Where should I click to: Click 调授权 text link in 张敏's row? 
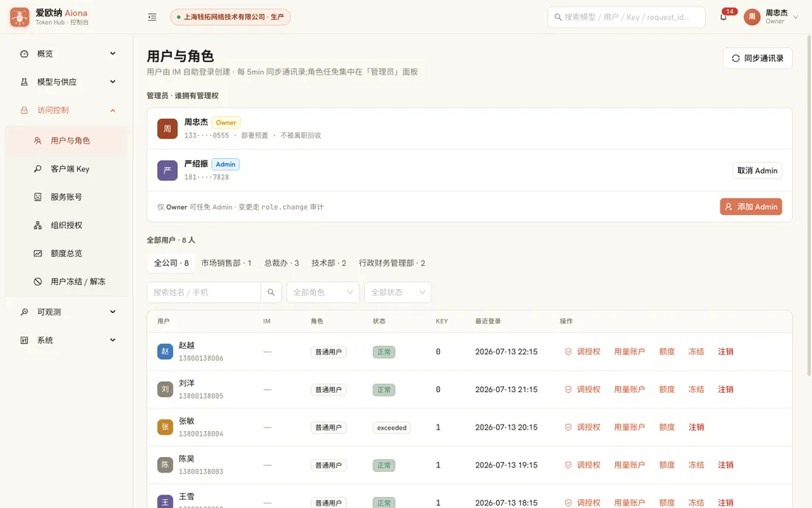point(589,428)
